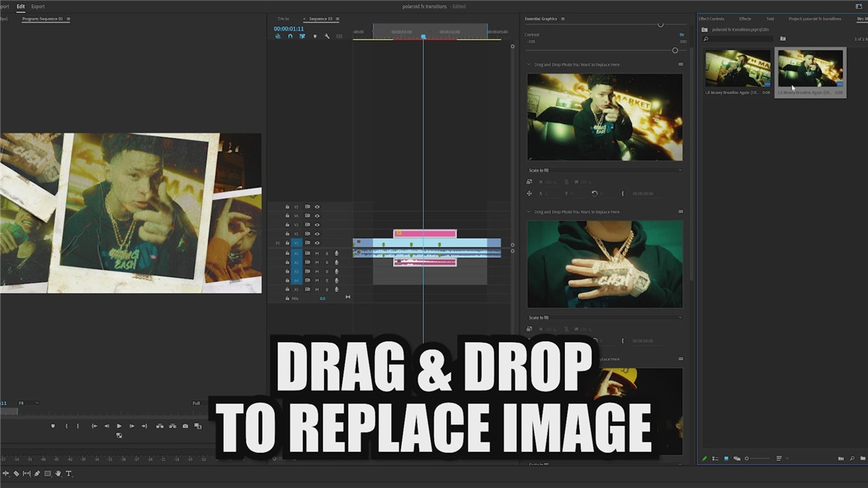Select the pink clip on track V2

(x=424, y=234)
